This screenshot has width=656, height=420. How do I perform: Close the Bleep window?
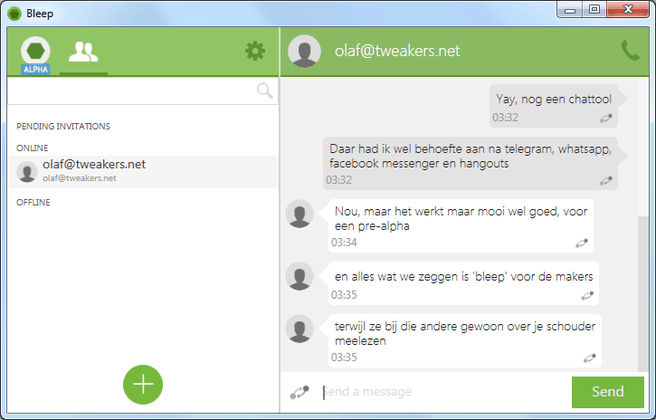click(628, 10)
